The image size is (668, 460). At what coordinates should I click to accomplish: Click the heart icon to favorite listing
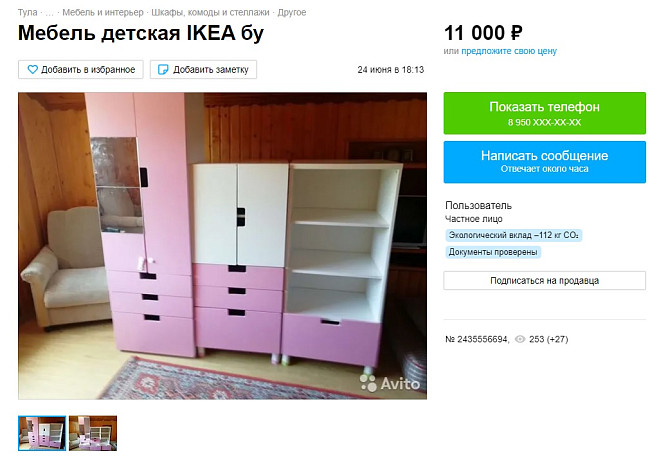coord(32,69)
